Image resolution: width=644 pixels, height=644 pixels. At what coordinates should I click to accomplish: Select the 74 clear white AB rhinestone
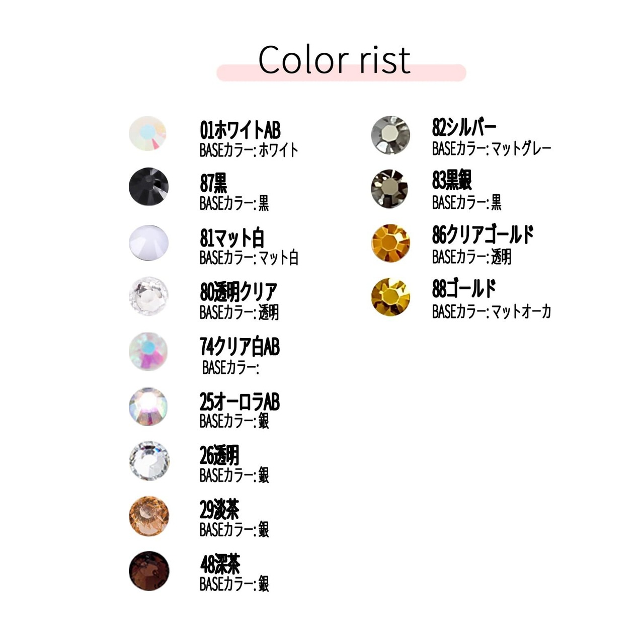pyautogui.click(x=148, y=351)
